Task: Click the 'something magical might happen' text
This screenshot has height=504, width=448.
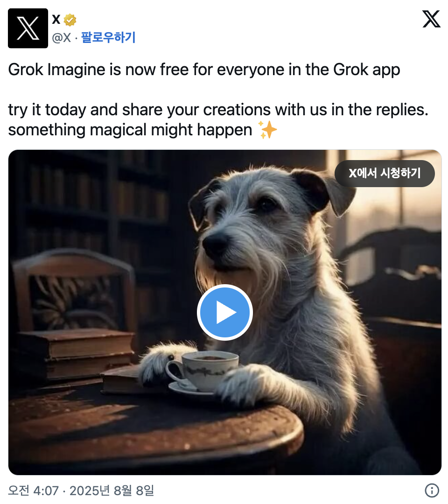Action: click(130, 130)
